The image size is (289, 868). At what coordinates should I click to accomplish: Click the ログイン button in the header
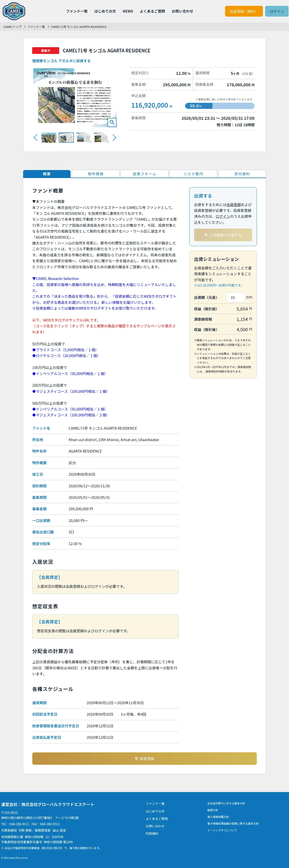pyautogui.click(x=276, y=11)
